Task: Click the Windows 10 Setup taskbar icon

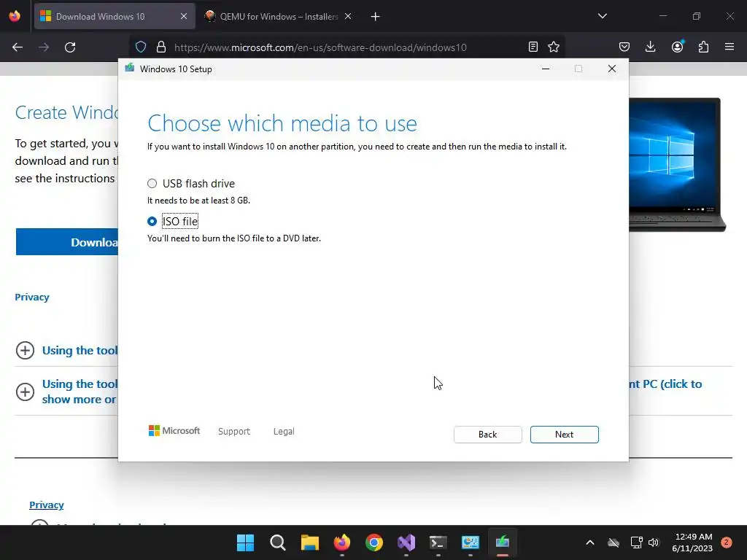Action: coord(502,542)
